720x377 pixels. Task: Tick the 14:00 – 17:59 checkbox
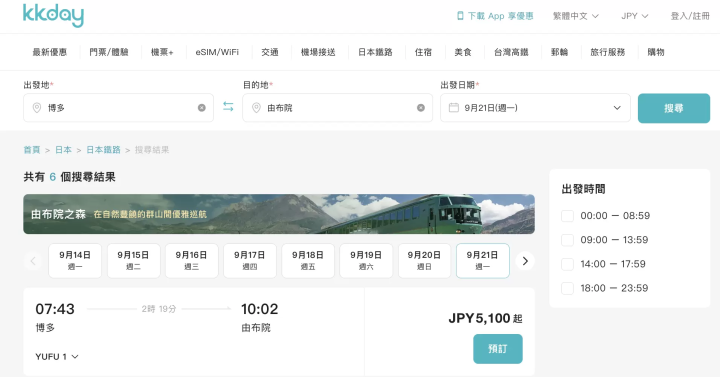tap(568, 264)
